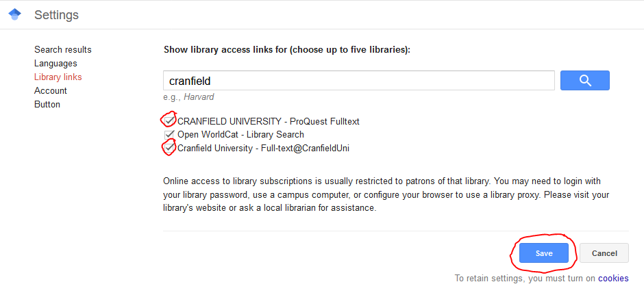Select the Library links section

58,77
